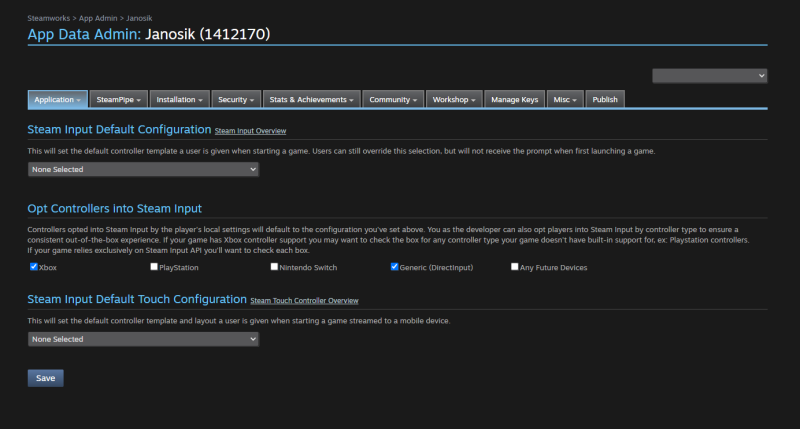Click the App Data Admin heading title
Image resolution: width=800 pixels, height=429 pixels.
coord(149,34)
